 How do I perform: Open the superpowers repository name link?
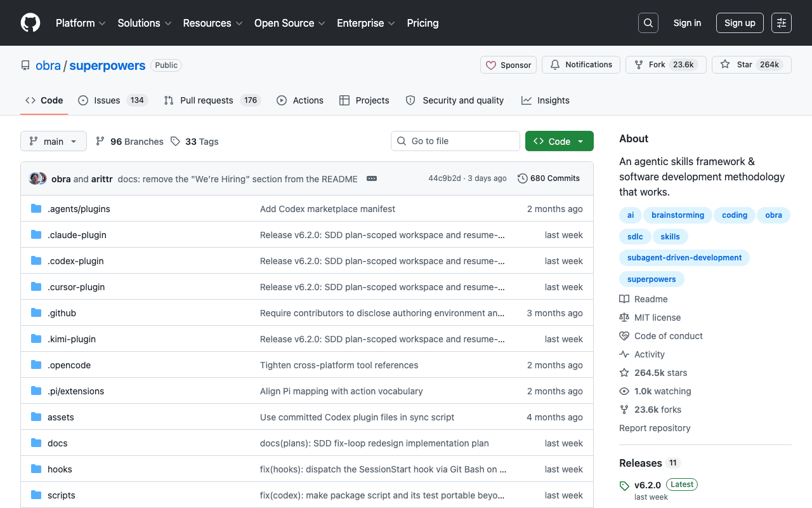(x=107, y=65)
